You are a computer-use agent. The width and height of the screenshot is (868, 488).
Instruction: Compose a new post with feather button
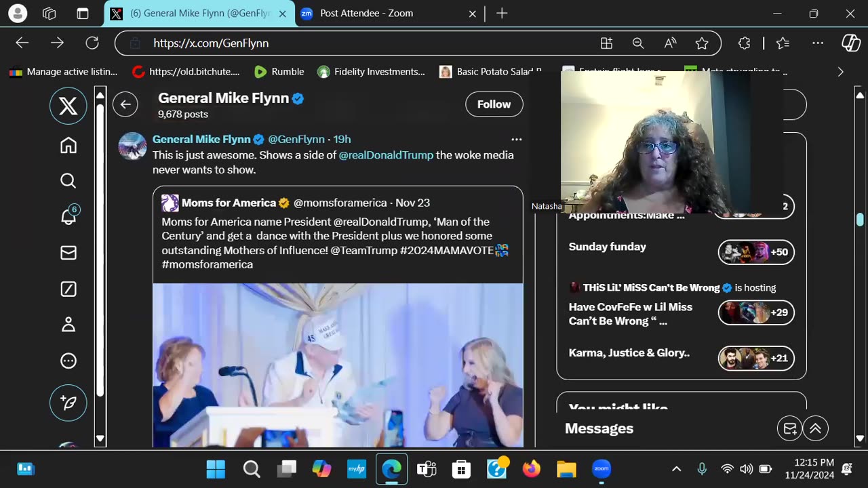click(x=68, y=403)
